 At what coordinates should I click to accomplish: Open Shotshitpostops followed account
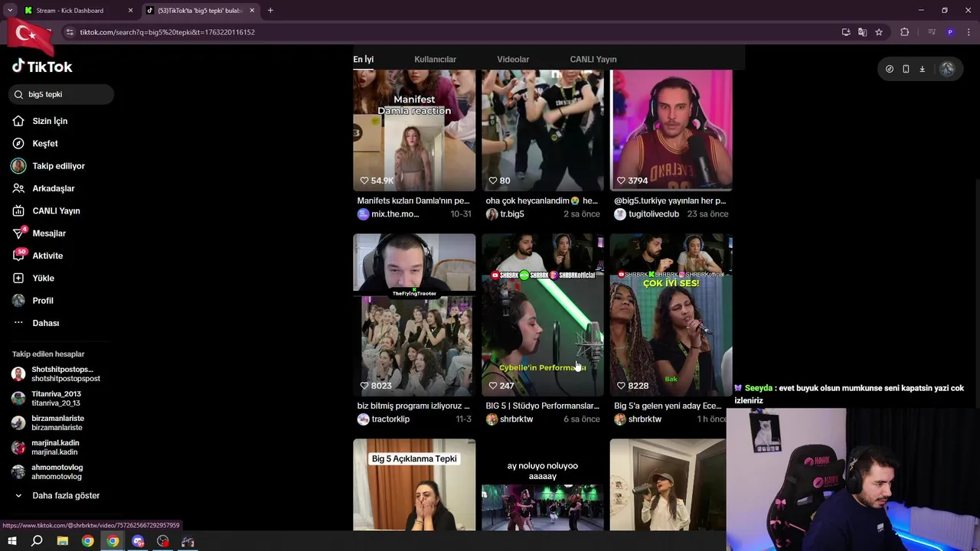click(56, 373)
